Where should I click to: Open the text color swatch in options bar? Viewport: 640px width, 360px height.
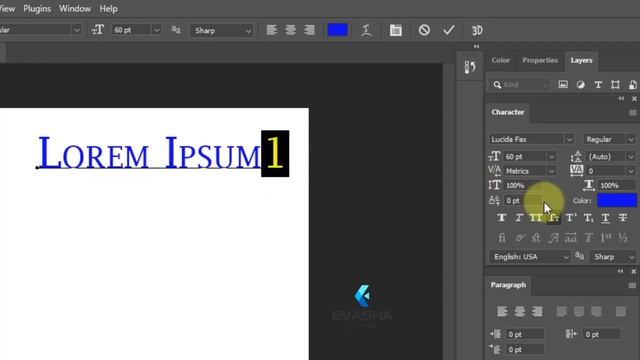click(338, 30)
